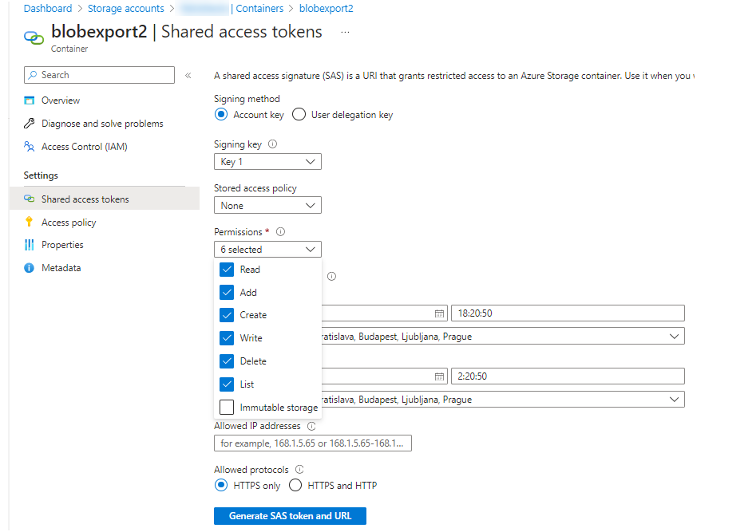The image size is (756, 532).
Task: Show info tooltip for Signing key
Action: click(x=272, y=144)
